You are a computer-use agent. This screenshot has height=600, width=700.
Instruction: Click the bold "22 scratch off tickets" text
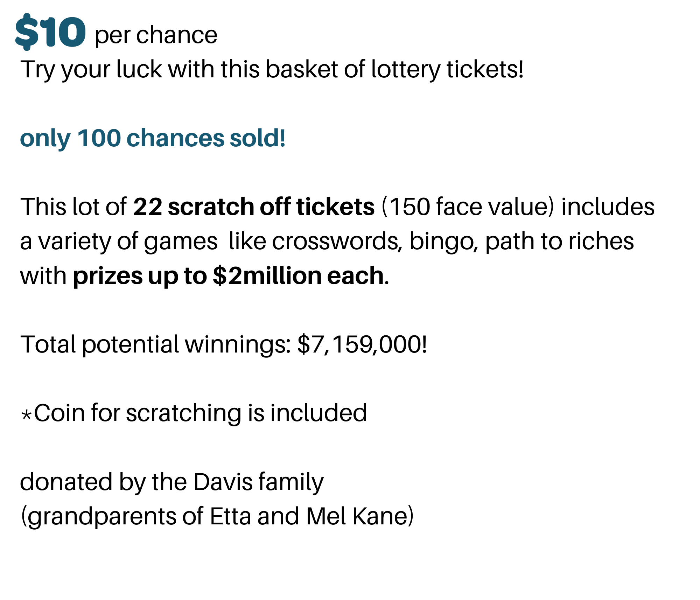coord(254,207)
